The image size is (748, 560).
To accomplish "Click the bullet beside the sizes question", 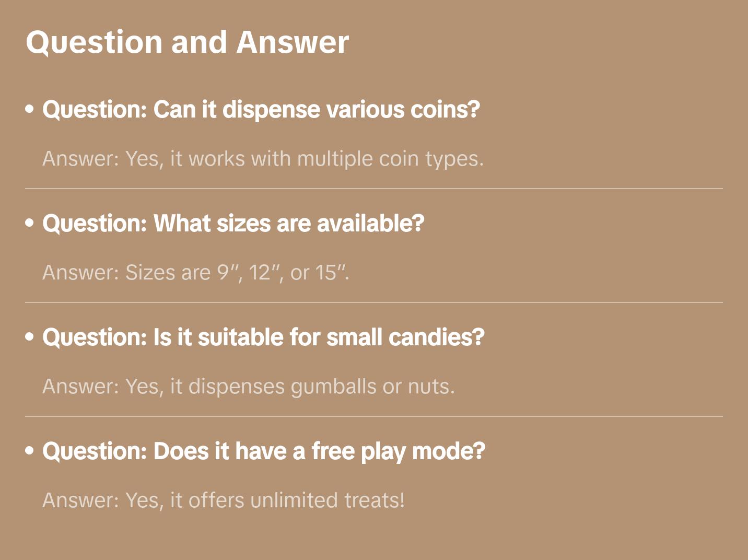I will pyautogui.click(x=30, y=224).
